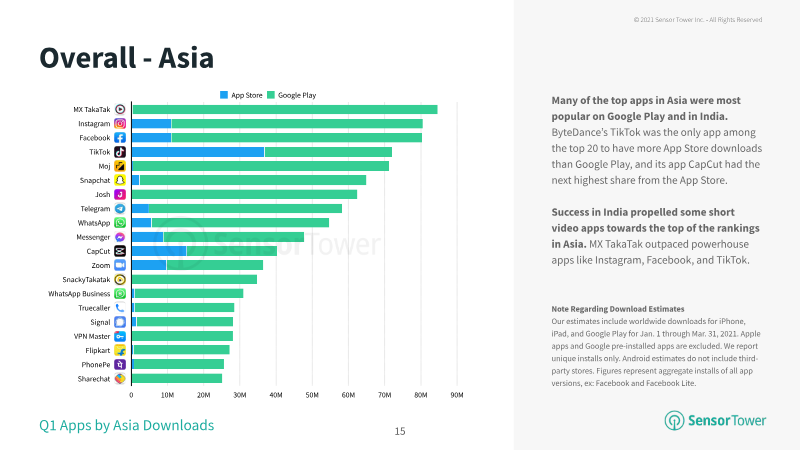Toggle the App Store legend entry
The height and width of the screenshot is (450, 800).
(241, 95)
